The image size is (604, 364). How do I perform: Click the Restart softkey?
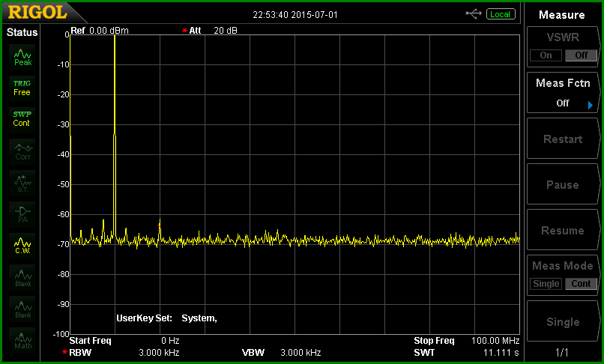(563, 139)
